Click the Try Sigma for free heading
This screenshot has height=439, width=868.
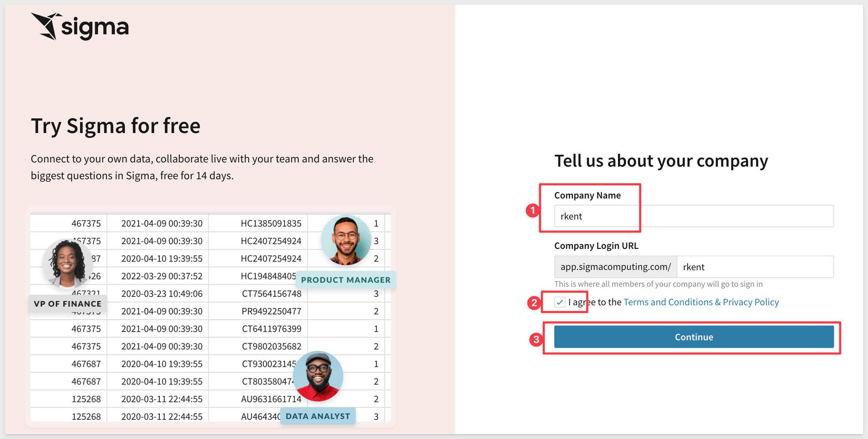(115, 126)
